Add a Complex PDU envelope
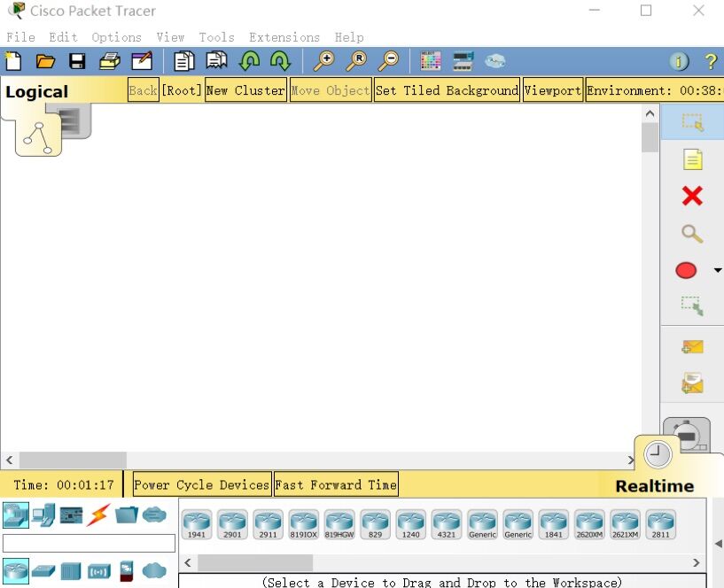The height and width of the screenshot is (588, 724). [x=692, y=383]
